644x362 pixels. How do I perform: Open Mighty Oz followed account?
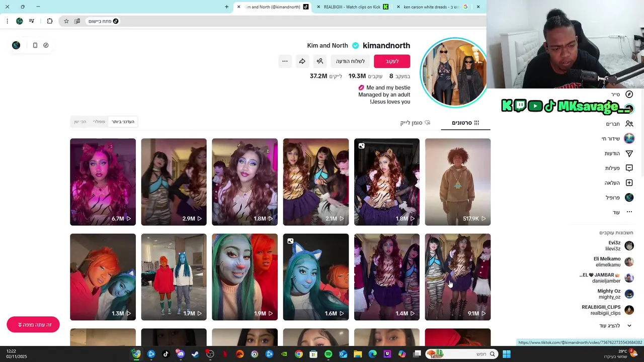click(615, 294)
